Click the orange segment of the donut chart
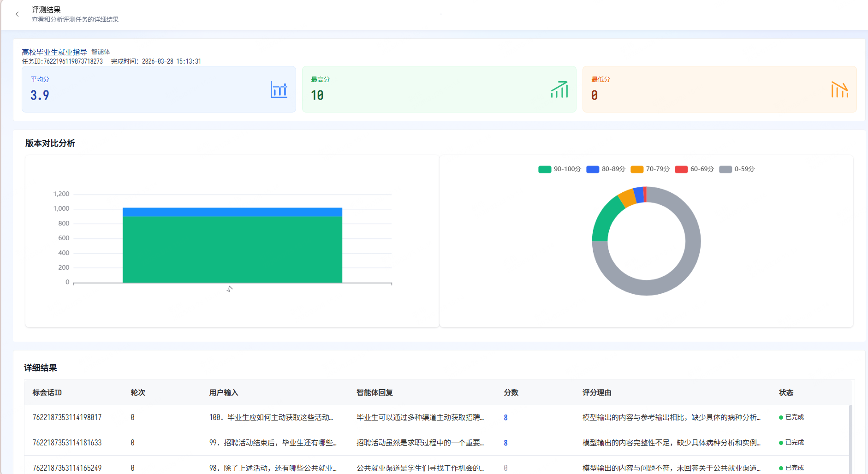Screen dimensions: 868x474 click(628, 197)
